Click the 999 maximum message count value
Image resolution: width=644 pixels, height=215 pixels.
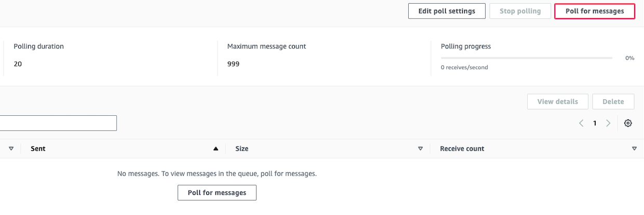click(x=233, y=64)
